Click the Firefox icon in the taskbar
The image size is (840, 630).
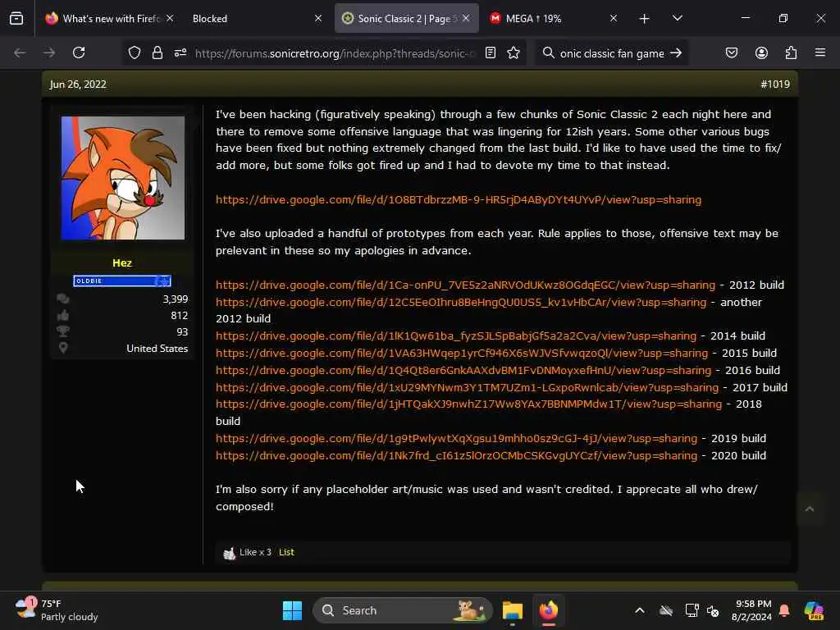click(x=549, y=610)
